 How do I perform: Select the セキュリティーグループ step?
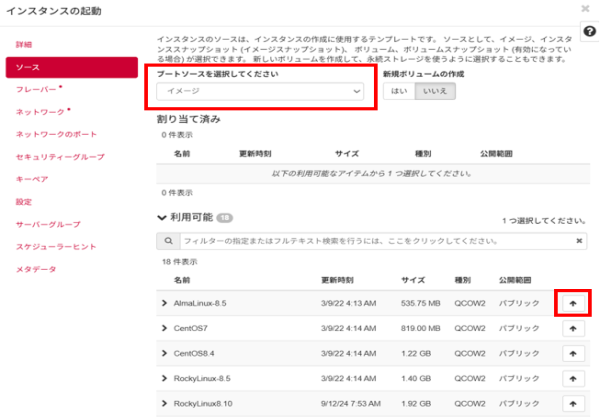click(60, 157)
